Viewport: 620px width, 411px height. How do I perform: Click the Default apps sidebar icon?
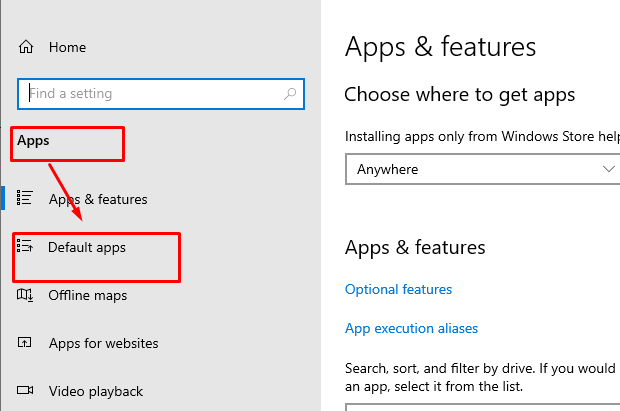26,246
